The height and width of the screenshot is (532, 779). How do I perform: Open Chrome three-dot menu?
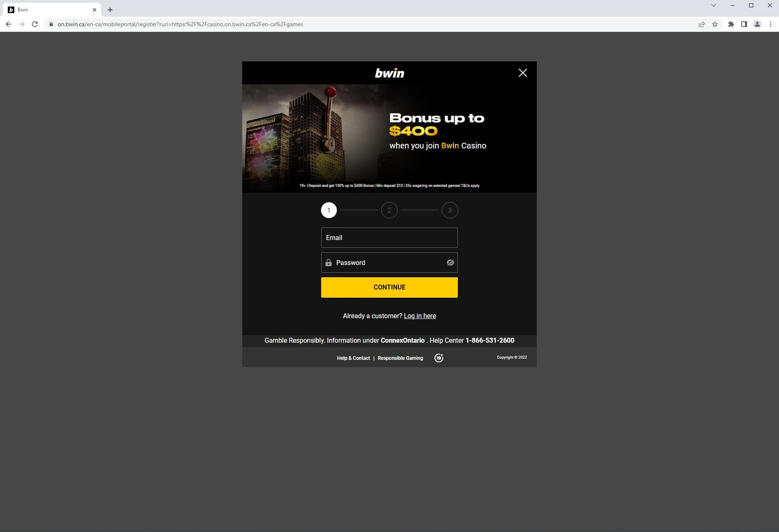point(770,24)
